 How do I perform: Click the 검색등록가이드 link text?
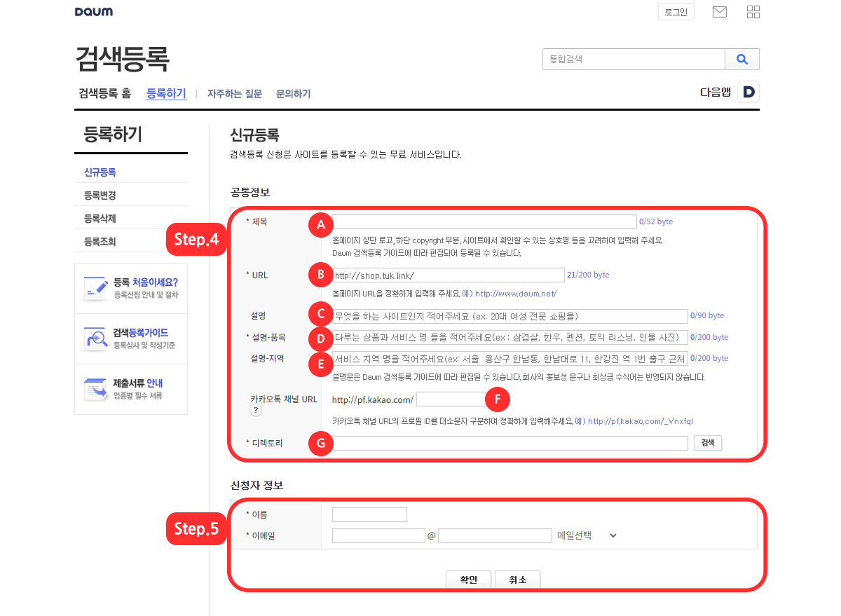[141, 333]
